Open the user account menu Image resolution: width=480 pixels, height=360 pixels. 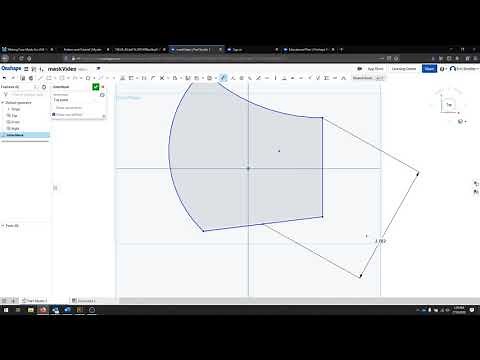[464, 69]
